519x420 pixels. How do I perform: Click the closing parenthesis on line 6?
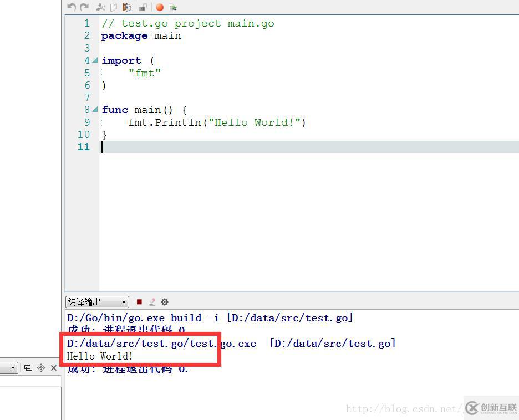(x=104, y=85)
